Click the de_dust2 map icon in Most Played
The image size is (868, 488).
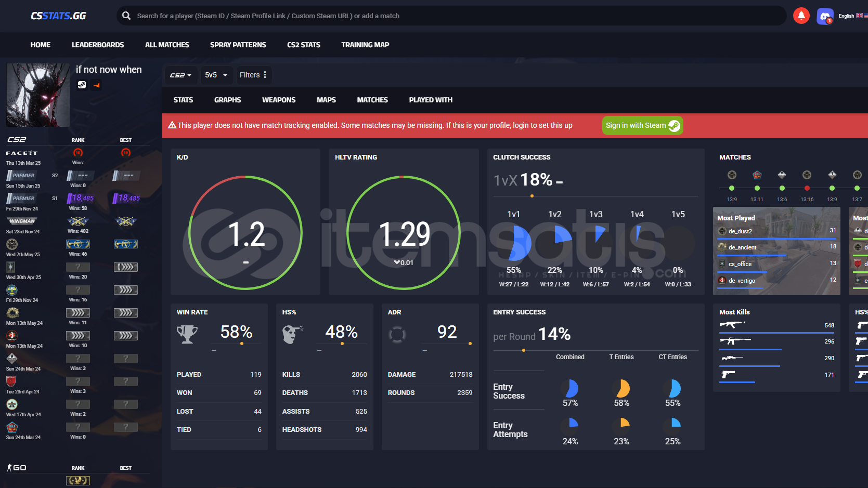pyautogui.click(x=722, y=231)
